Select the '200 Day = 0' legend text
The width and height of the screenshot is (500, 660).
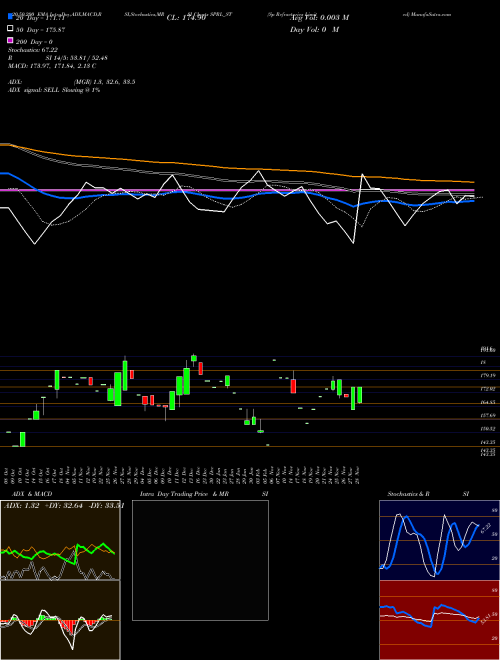click(x=35, y=42)
